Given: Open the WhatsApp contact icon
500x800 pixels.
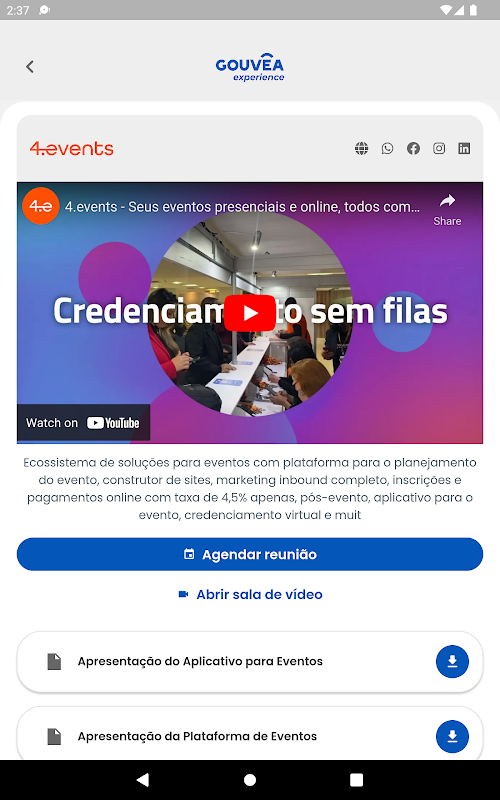Looking at the screenshot, I should (x=388, y=148).
